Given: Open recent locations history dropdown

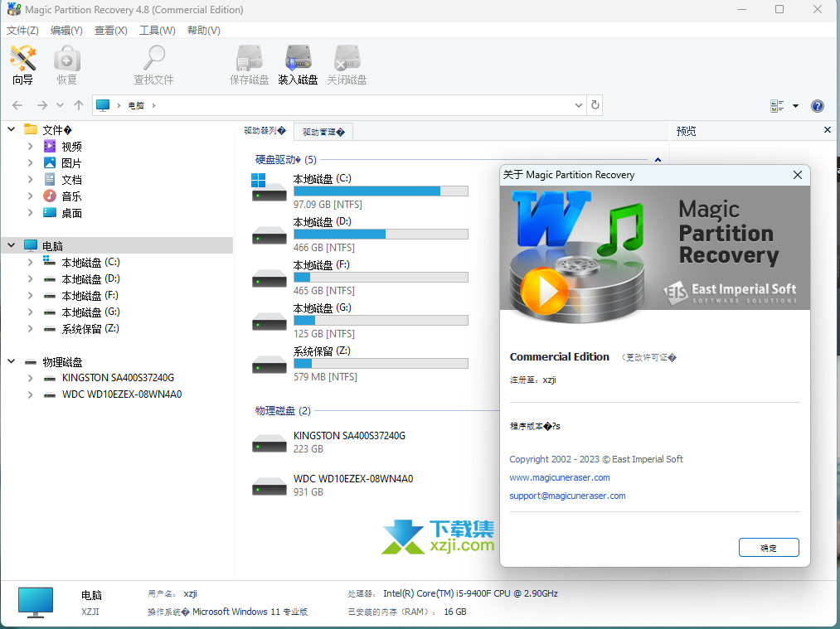Looking at the screenshot, I should click(x=60, y=105).
